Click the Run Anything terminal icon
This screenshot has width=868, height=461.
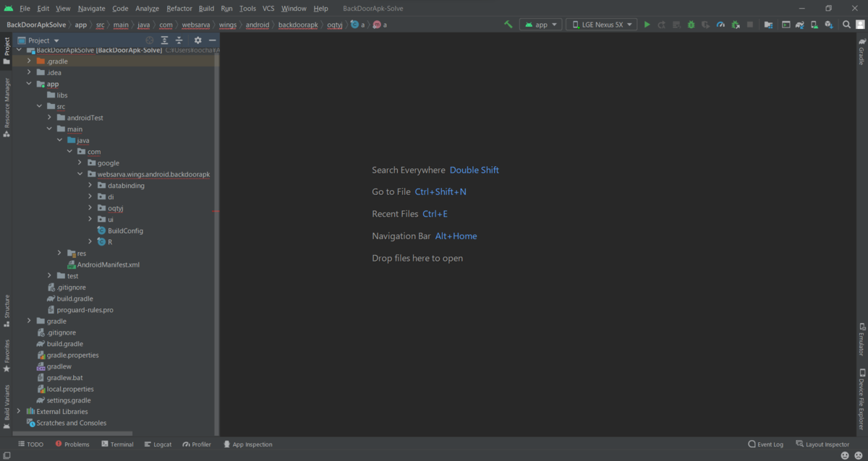(786, 25)
